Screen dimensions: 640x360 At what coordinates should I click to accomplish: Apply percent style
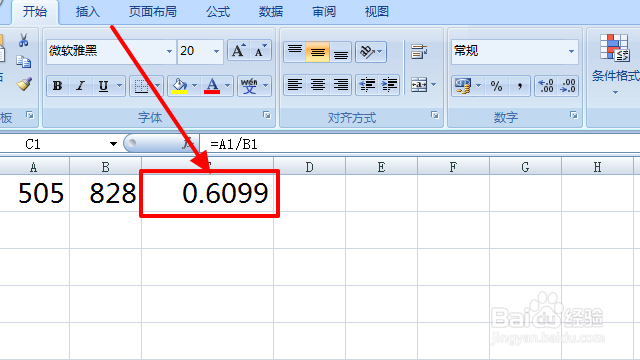click(496, 86)
